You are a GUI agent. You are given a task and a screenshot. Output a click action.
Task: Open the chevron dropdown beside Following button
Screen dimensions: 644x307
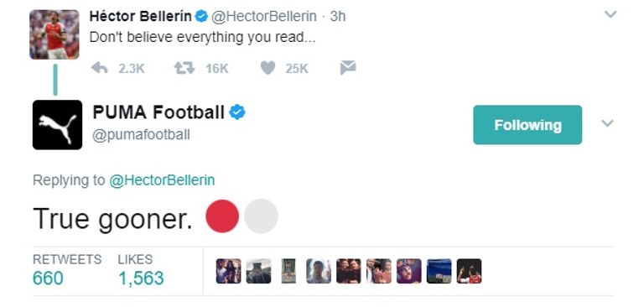tap(607, 123)
